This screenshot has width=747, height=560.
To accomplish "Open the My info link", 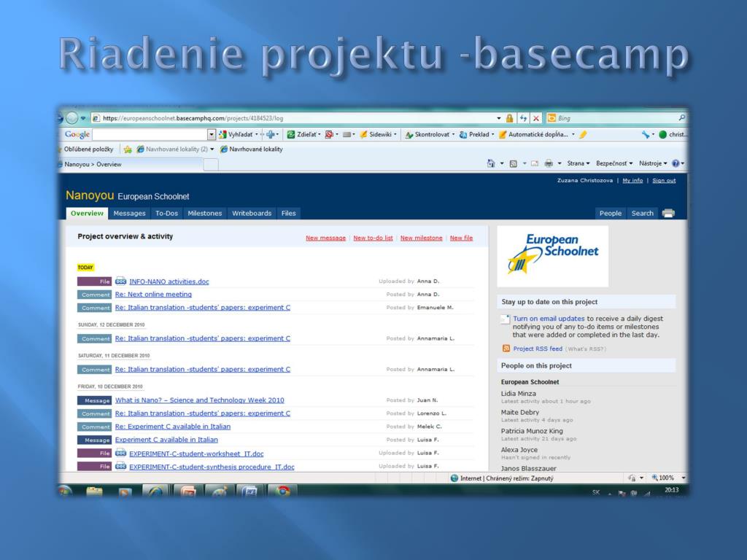I will click(632, 181).
